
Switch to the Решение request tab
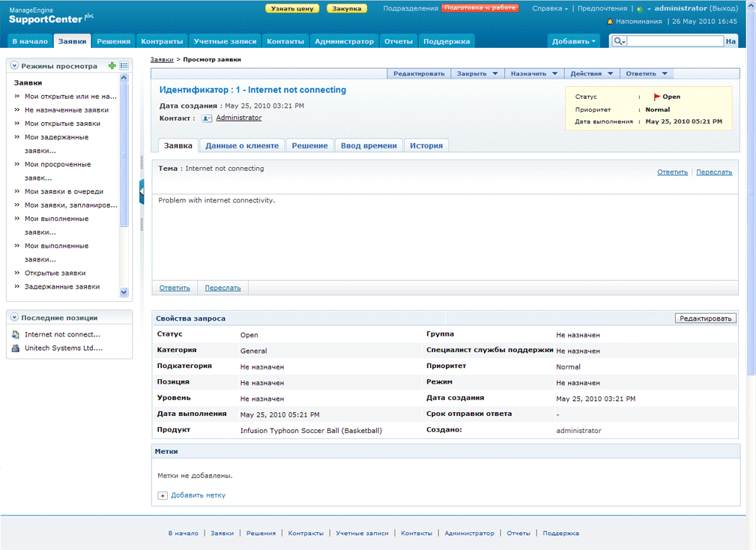click(x=309, y=145)
